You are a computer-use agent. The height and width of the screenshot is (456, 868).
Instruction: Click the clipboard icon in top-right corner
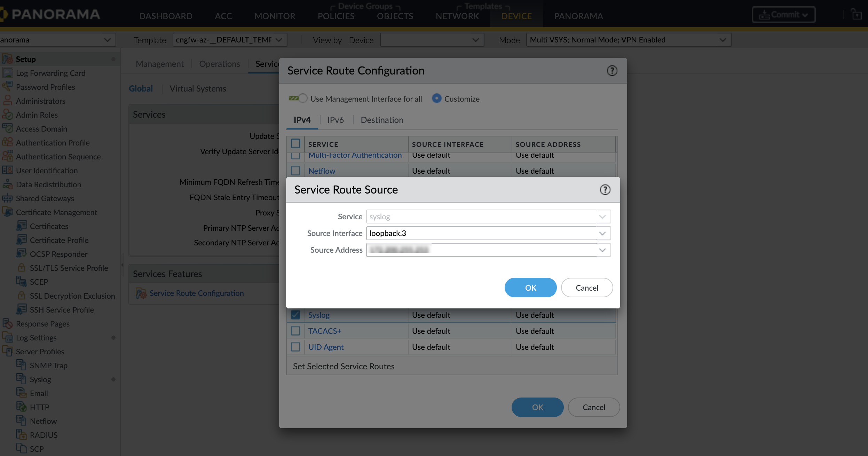click(x=857, y=14)
